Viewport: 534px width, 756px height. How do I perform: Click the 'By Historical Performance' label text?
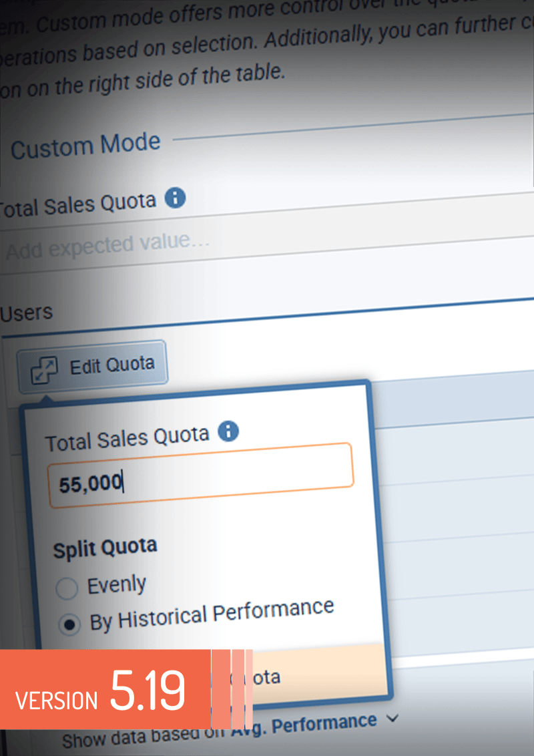tap(212, 614)
